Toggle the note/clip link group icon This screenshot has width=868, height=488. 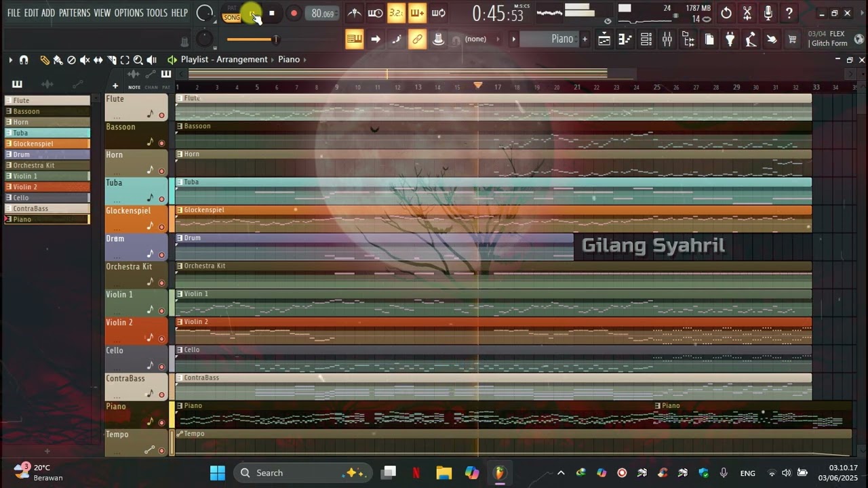(418, 39)
